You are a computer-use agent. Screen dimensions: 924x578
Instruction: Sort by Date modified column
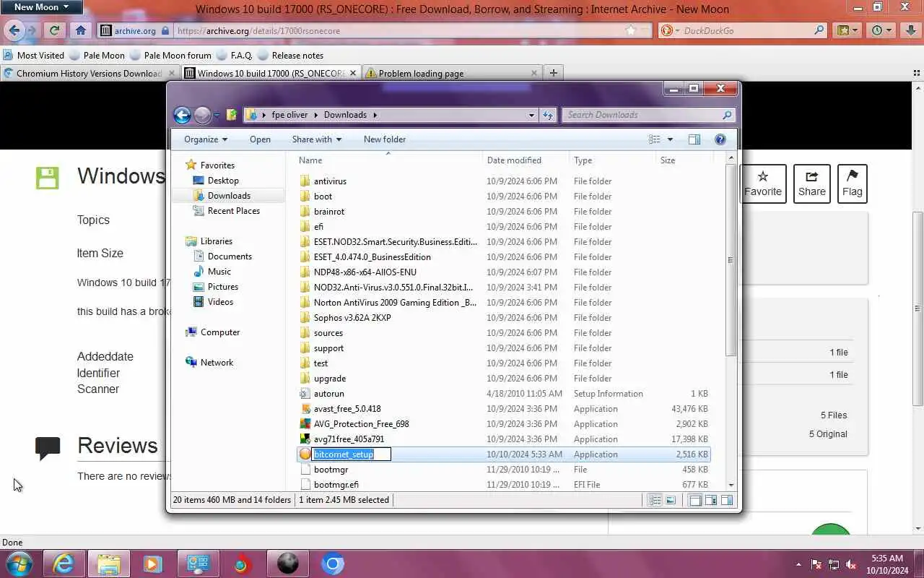click(x=526, y=160)
